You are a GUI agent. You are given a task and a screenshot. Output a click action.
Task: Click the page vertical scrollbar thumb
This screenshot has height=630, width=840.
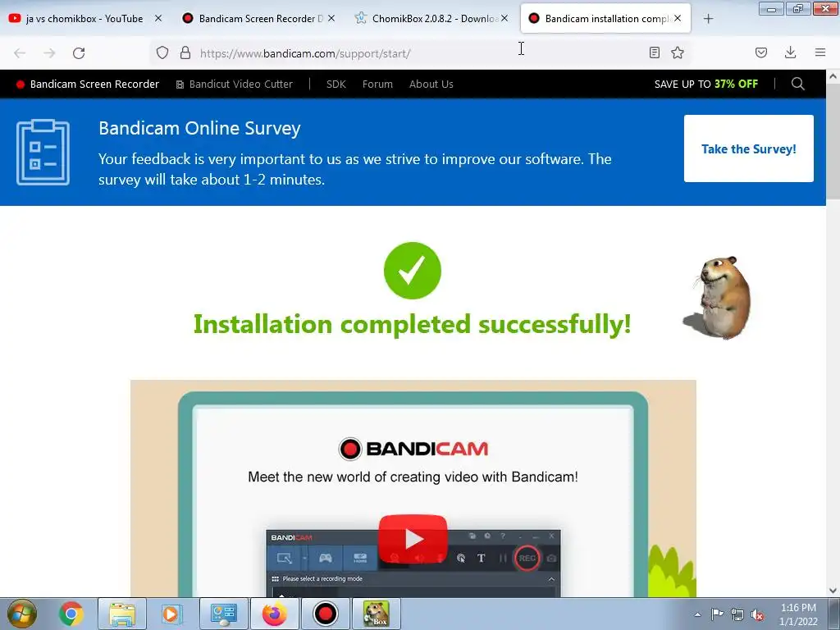pyautogui.click(x=833, y=140)
